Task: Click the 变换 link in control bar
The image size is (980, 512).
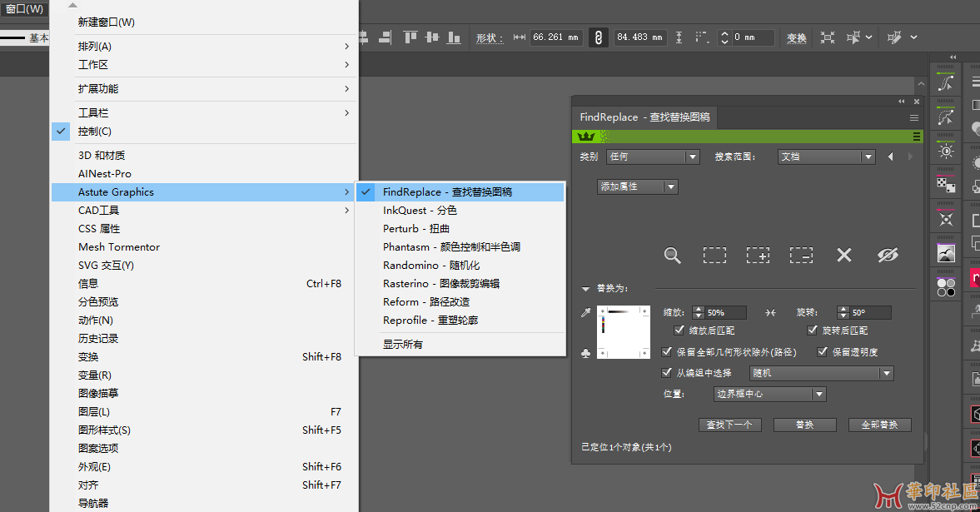Action: [x=796, y=38]
